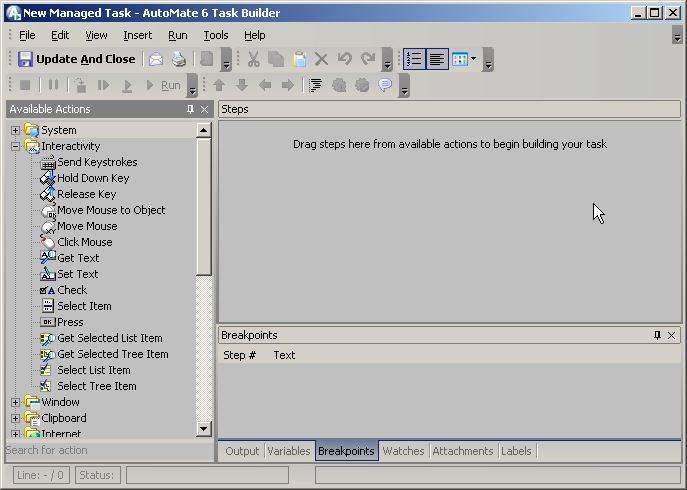This screenshot has width=687, height=490.
Task: Pin the Breakpoints panel
Action: (657, 335)
